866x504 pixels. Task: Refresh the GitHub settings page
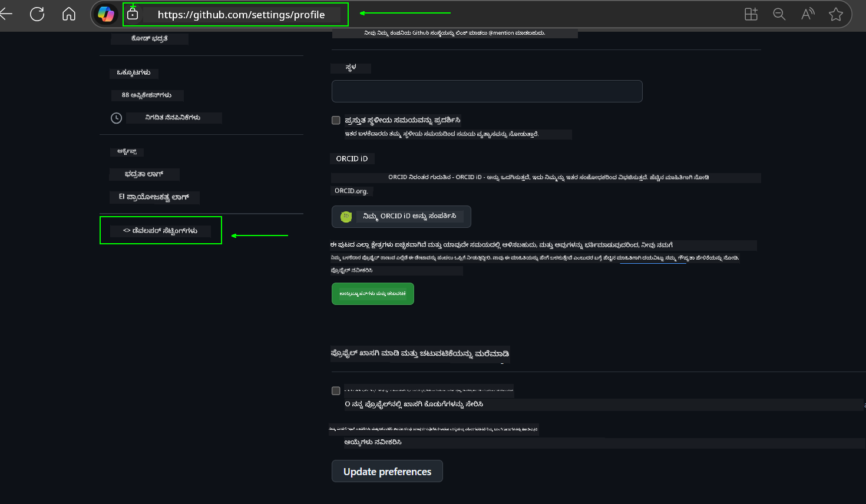coord(37,14)
